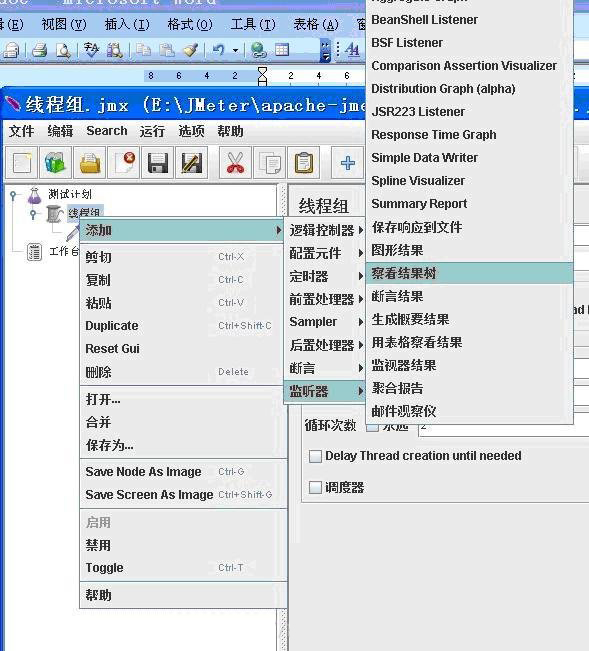Collapse the 线程组 tree node handle
The image size is (589, 651).
pos(33,214)
